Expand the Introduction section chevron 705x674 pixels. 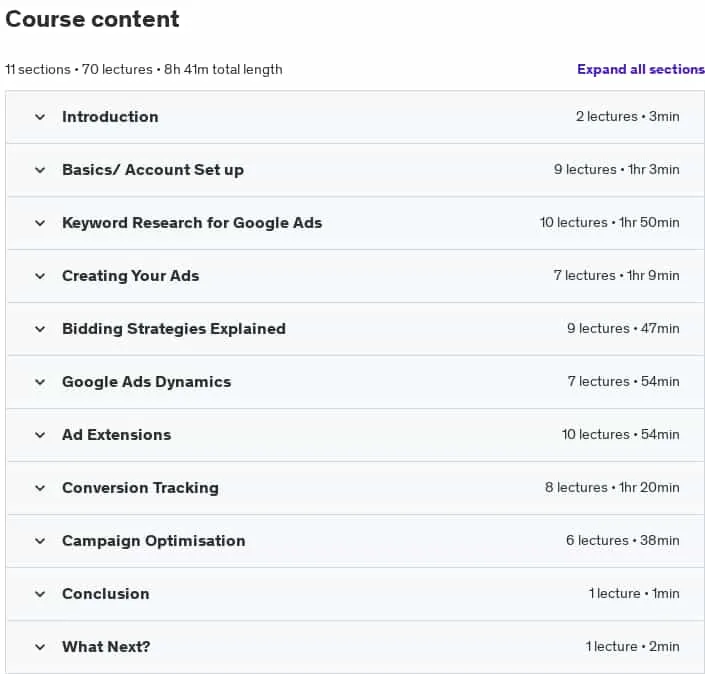click(40, 117)
